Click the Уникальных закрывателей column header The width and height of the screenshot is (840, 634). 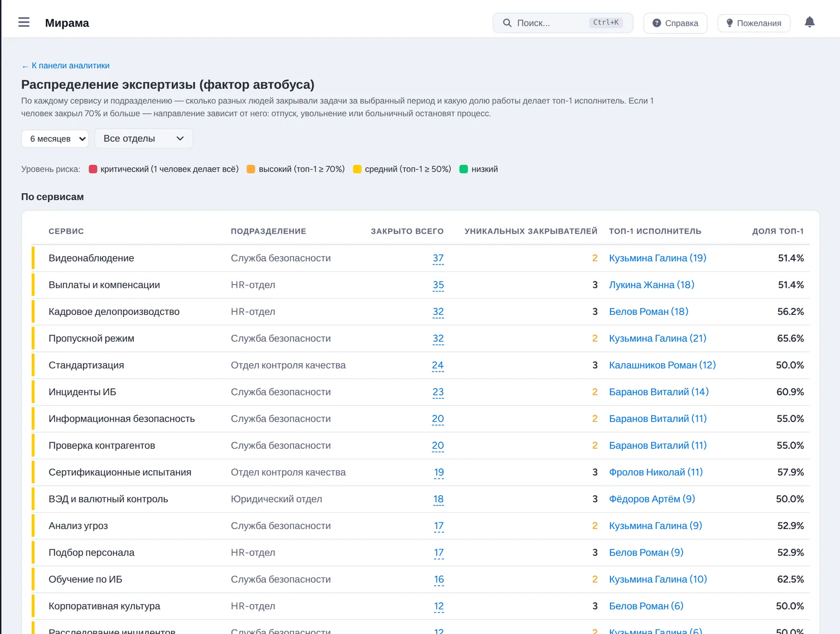click(x=531, y=231)
